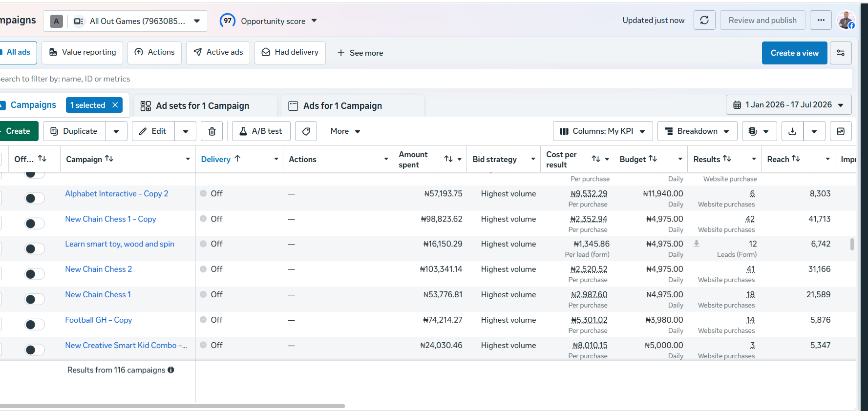
Task: Toggle New Chain Chess 1 – Copy on
Action: click(35, 224)
